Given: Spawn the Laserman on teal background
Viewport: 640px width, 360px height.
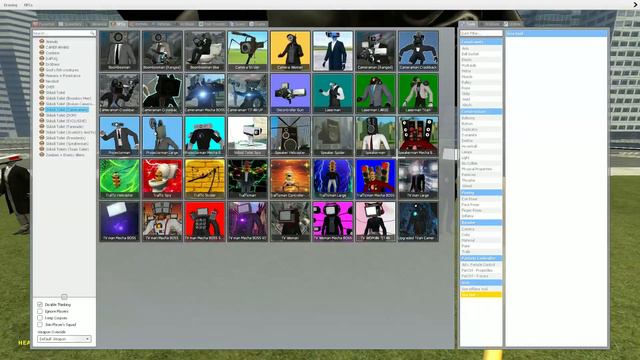Looking at the screenshot, I should pos(333,93).
